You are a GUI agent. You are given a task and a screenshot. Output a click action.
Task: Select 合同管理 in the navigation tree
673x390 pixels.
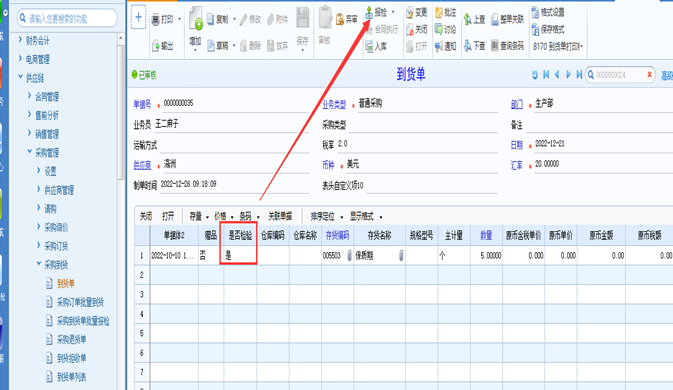(47, 97)
